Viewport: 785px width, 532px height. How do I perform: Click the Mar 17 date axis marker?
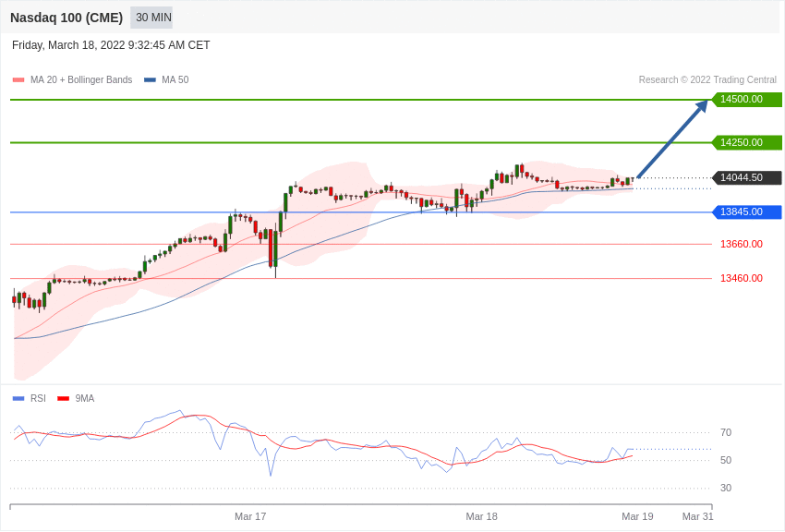pyautogui.click(x=250, y=516)
